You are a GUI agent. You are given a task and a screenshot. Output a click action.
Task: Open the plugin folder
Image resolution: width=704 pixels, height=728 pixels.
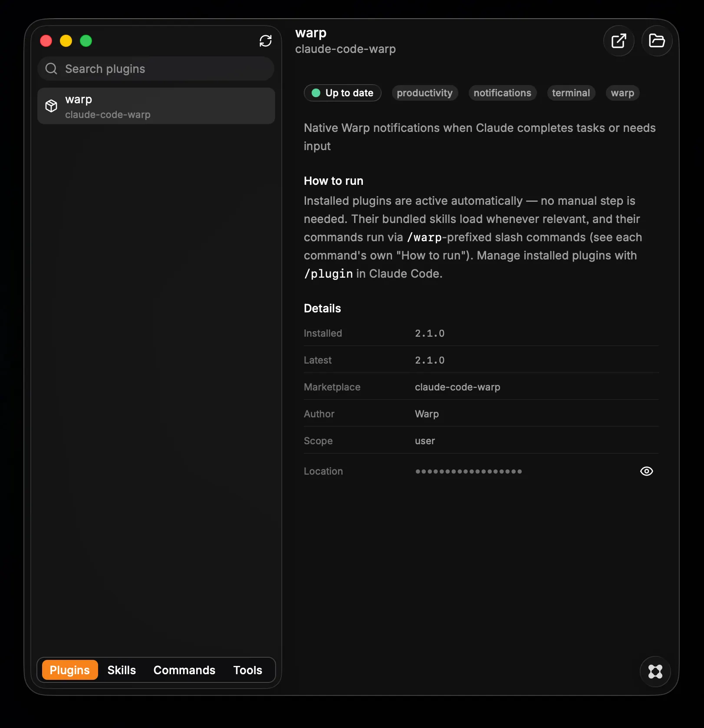(x=657, y=41)
